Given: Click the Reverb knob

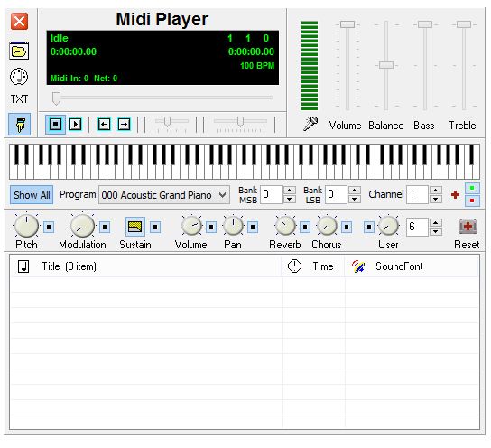Looking at the screenshot, I should (x=285, y=226).
